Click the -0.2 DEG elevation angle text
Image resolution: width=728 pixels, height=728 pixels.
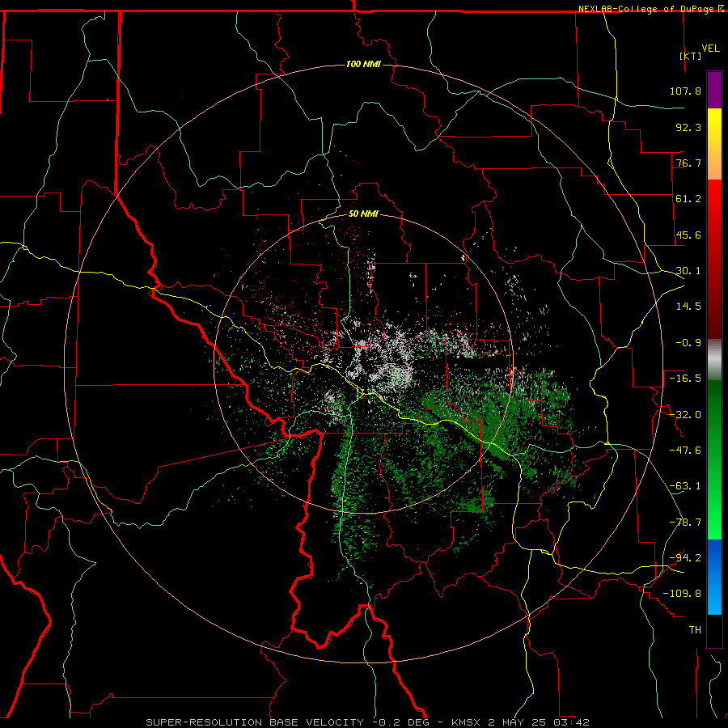[x=400, y=722]
